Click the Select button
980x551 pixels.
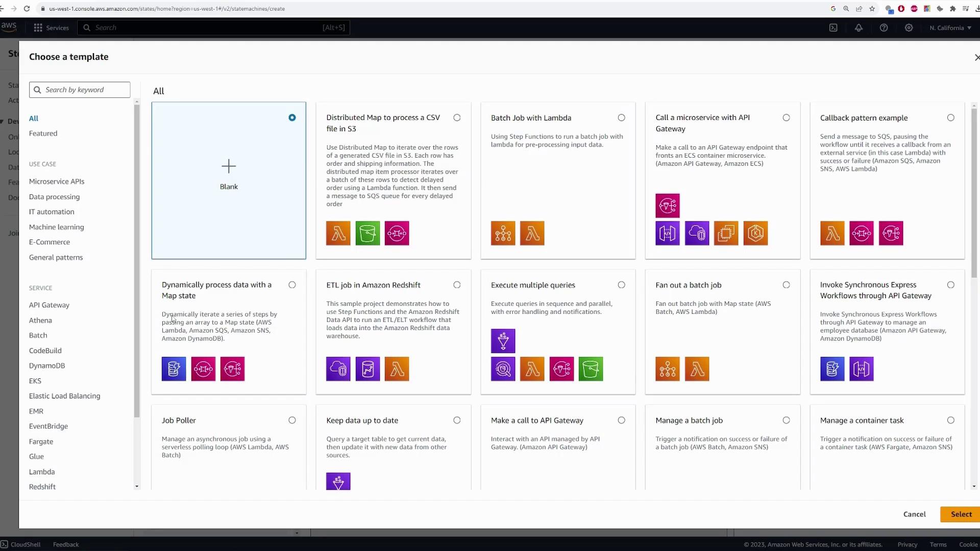(x=961, y=514)
